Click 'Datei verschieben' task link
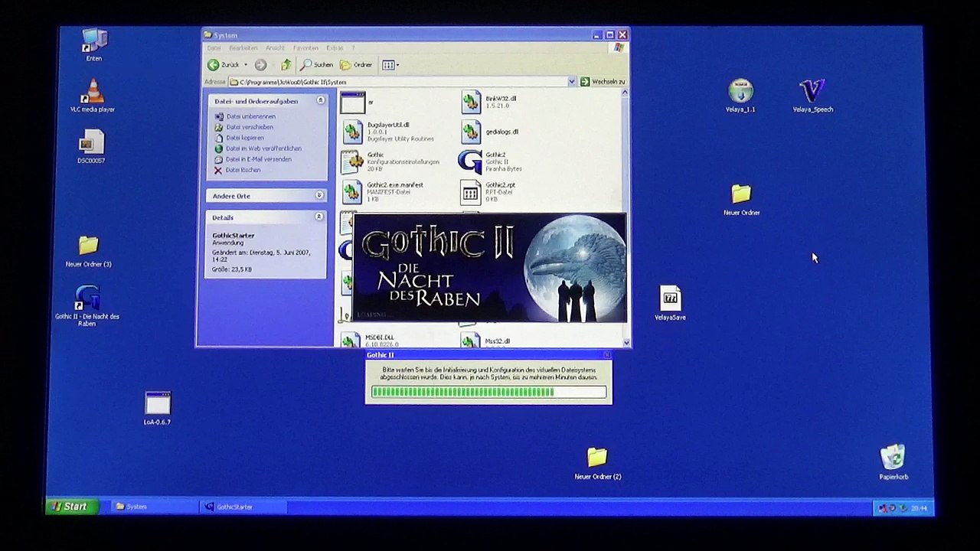 250,127
